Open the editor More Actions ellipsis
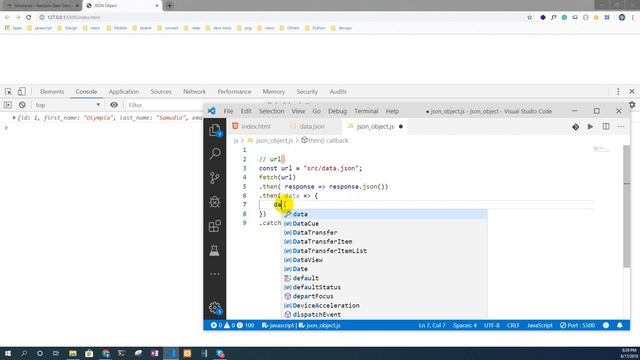 (621, 127)
